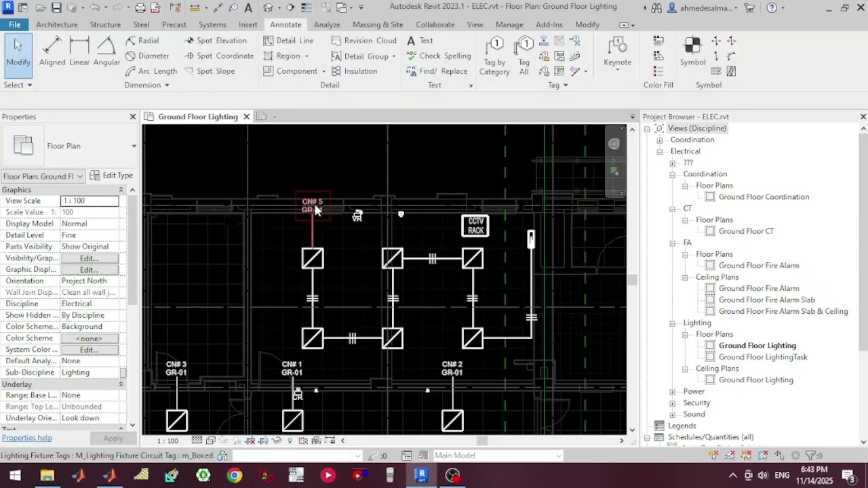Viewport: 868px width, 488px height.
Task: Open Ground Floor Coordination view
Action: (764, 197)
